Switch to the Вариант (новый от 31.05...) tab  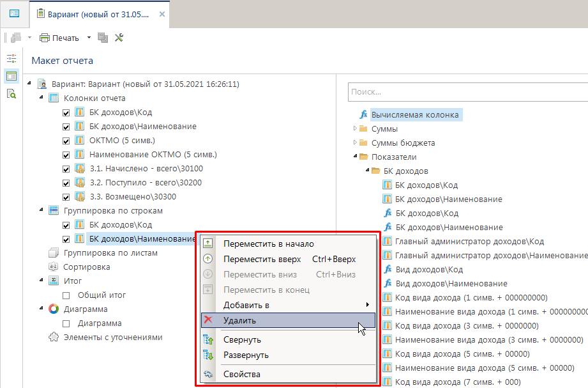click(98, 14)
